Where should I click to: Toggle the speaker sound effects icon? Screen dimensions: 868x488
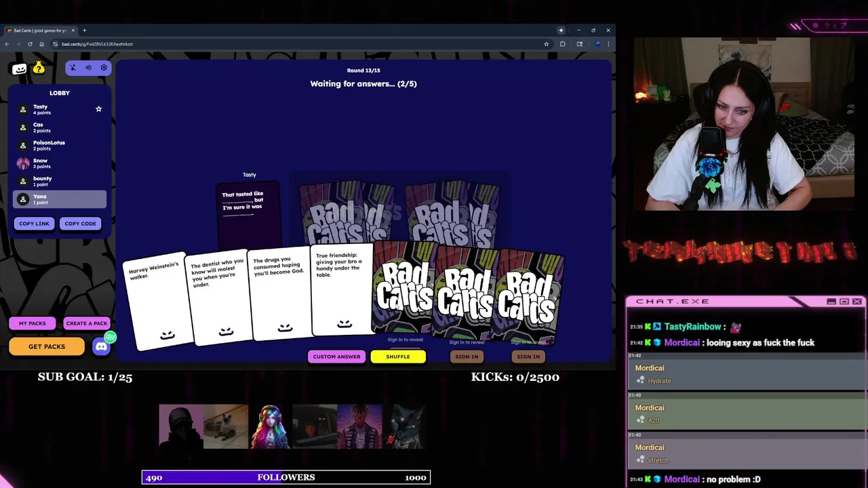(88, 68)
